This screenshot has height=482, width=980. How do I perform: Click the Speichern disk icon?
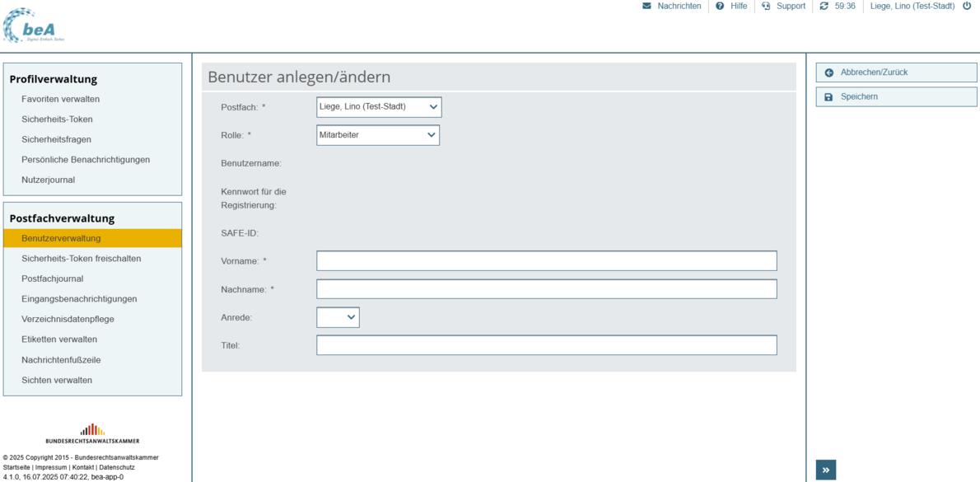(829, 97)
